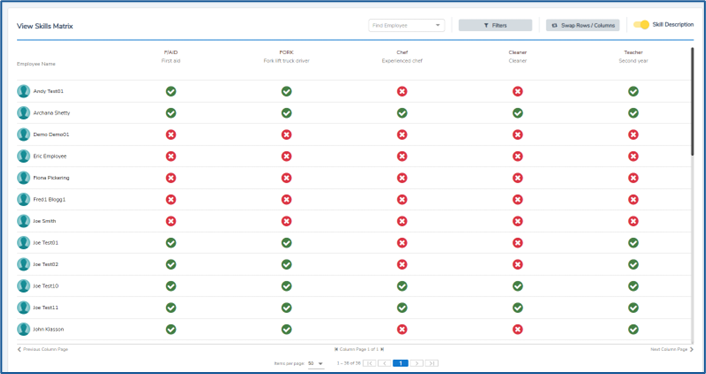Click the F/AID column header

coord(171,52)
